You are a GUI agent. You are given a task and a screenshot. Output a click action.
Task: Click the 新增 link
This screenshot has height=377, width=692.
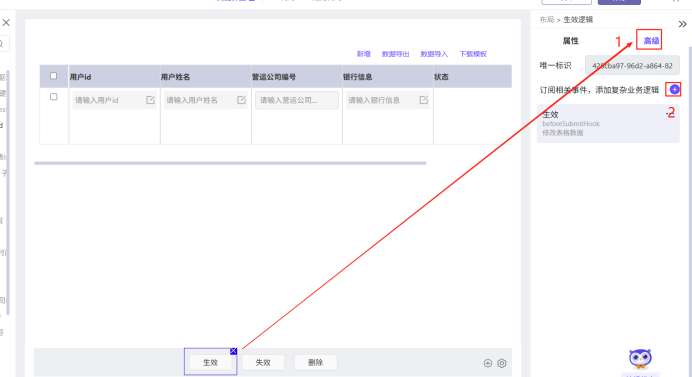[x=363, y=54]
